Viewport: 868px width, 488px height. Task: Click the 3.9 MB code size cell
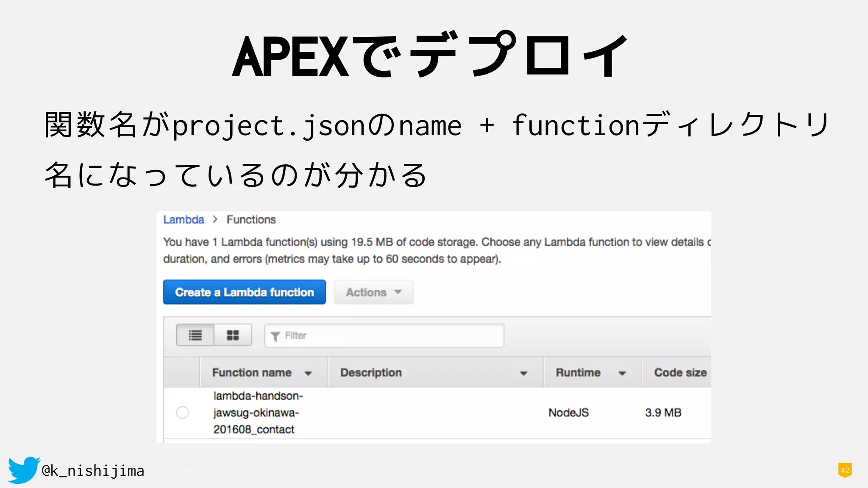click(663, 412)
